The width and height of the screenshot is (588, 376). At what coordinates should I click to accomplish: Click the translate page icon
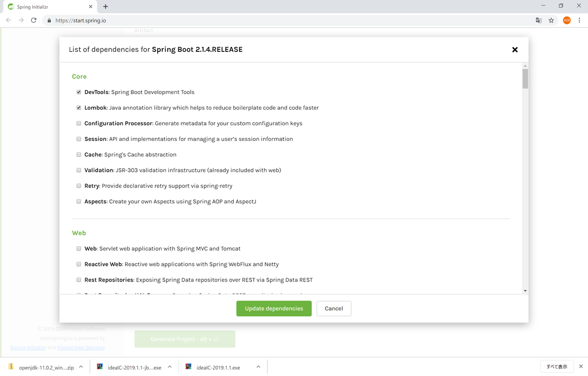(x=539, y=20)
